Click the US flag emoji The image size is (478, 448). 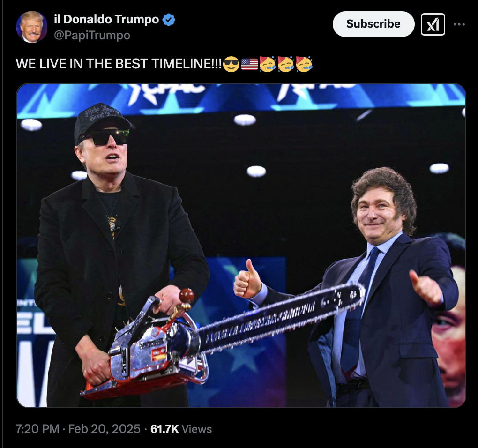249,64
